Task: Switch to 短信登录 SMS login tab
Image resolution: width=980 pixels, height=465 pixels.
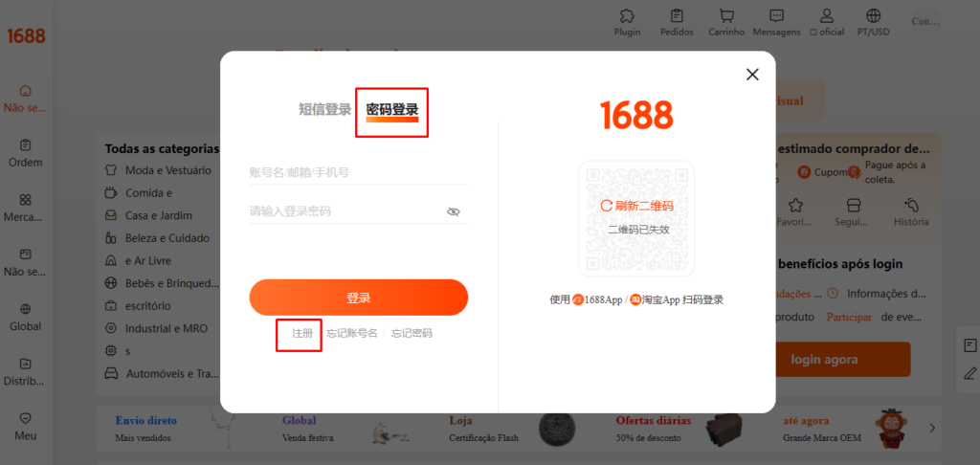Action: point(324,109)
